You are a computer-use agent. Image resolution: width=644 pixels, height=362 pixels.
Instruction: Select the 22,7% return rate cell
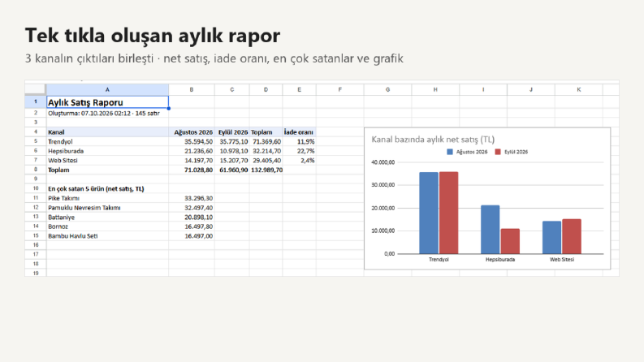tap(299, 151)
